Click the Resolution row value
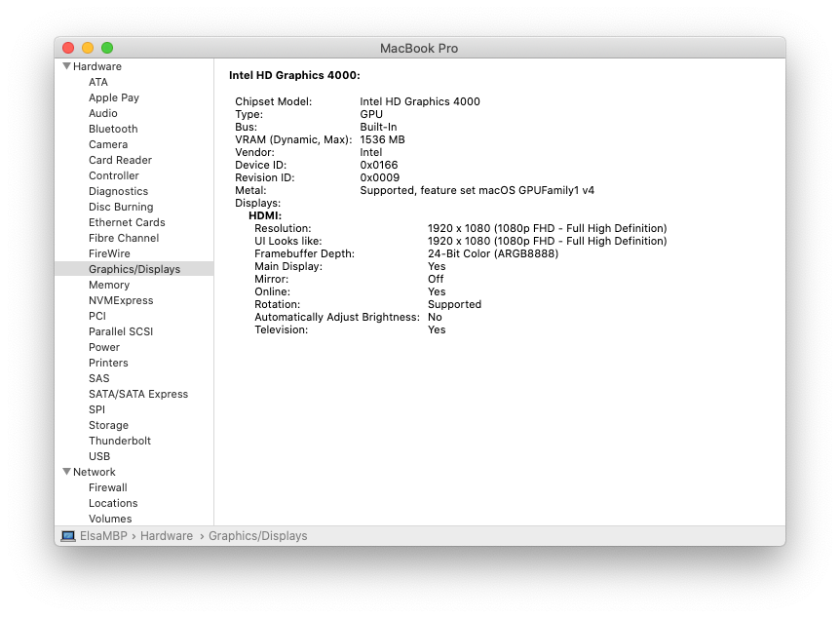 [x=548, y=228]
